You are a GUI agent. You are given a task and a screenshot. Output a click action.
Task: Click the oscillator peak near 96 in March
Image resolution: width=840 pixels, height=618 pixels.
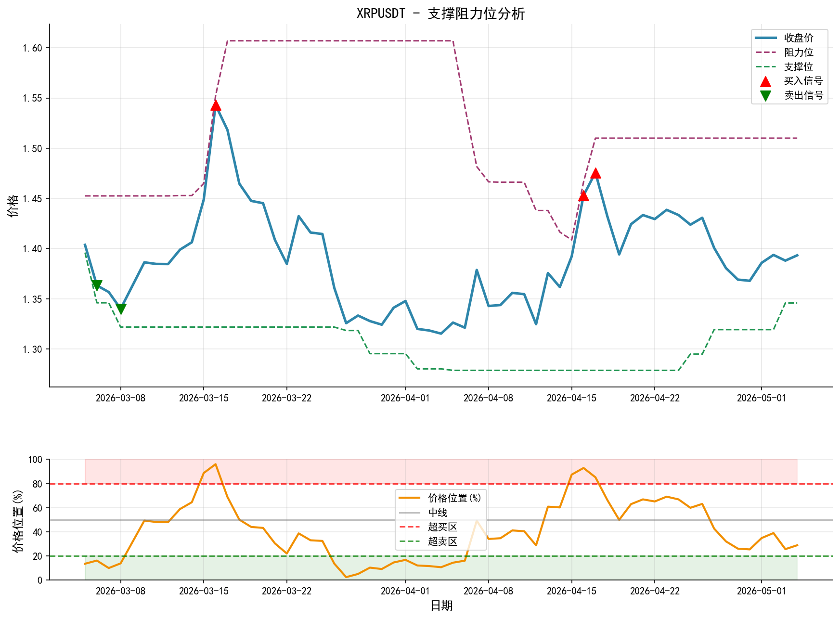coord(216,464)
